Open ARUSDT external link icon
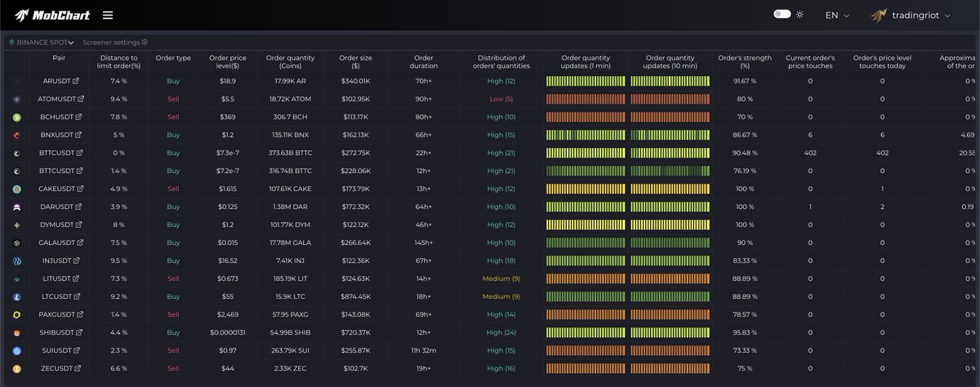This screenshot has height=387, width=980. 77,82
